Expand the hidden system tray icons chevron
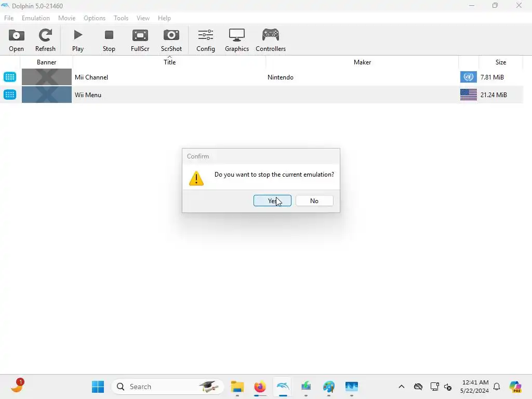 click(402, 387)
